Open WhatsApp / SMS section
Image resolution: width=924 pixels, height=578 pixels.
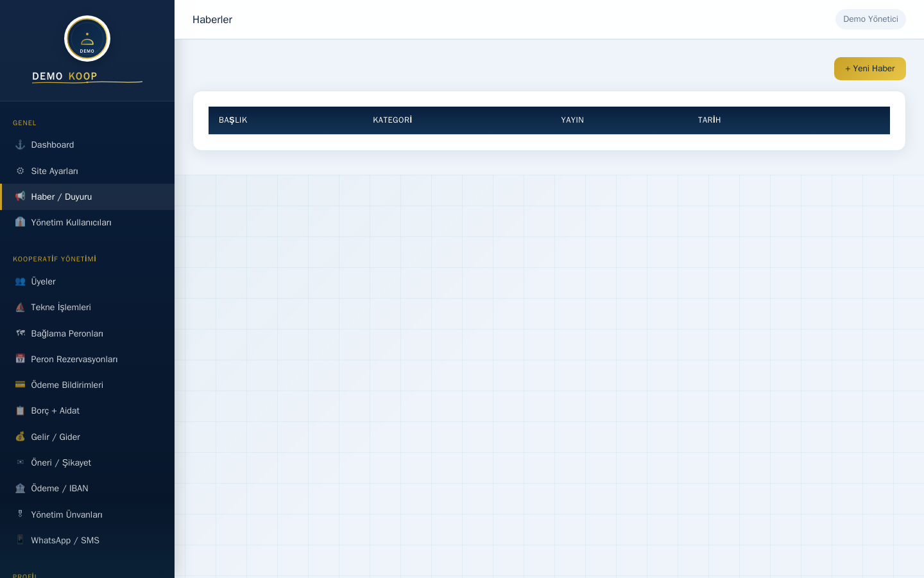click(87, 540)
